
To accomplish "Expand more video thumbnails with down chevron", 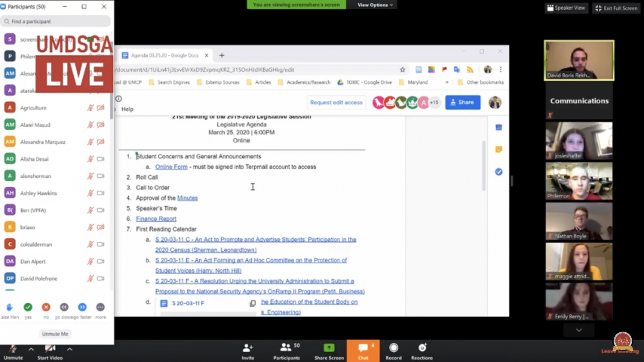I will 579,330.
